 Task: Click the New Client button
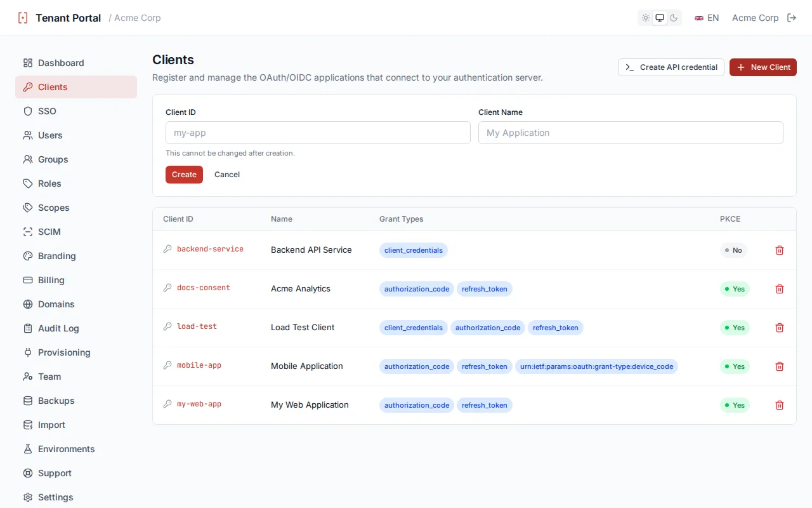click(763, 67)
